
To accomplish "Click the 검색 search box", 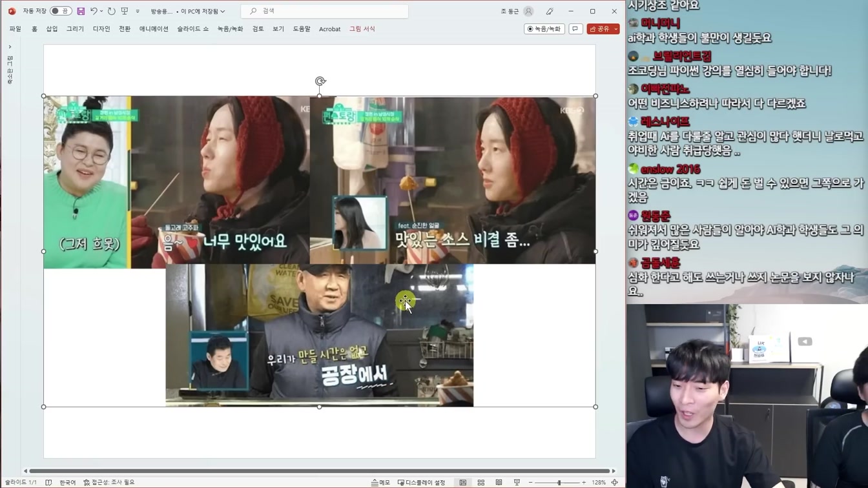I will [x=324, y=11].
